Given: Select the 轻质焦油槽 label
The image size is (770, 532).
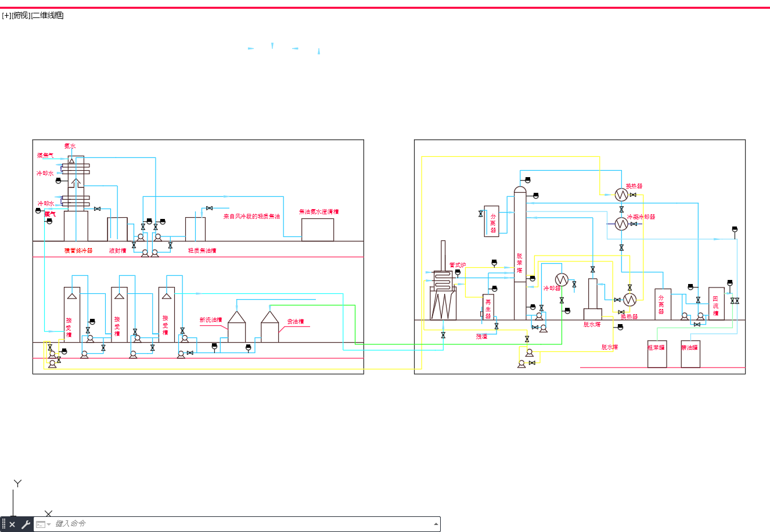Looking at the screenshot, I should coord(202,251).
